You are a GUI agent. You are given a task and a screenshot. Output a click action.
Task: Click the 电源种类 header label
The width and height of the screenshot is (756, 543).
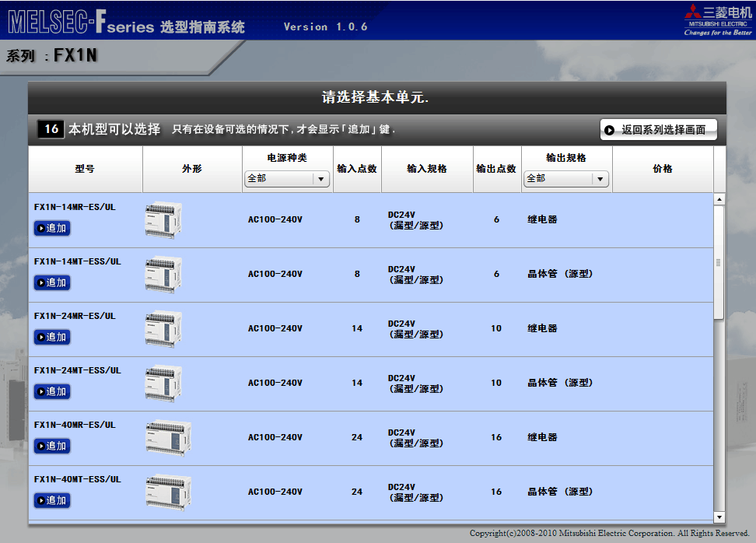[287, 158]
